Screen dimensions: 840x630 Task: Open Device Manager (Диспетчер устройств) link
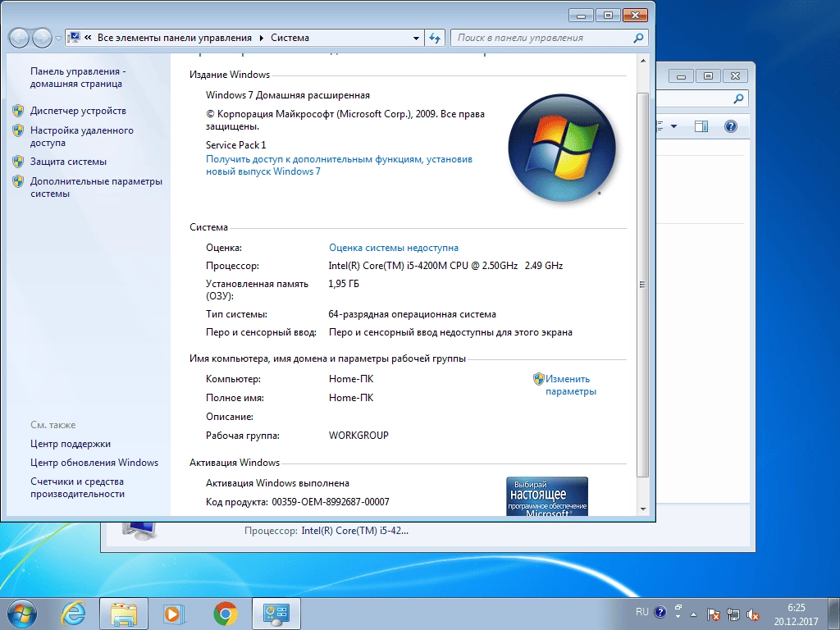point(78,111)
